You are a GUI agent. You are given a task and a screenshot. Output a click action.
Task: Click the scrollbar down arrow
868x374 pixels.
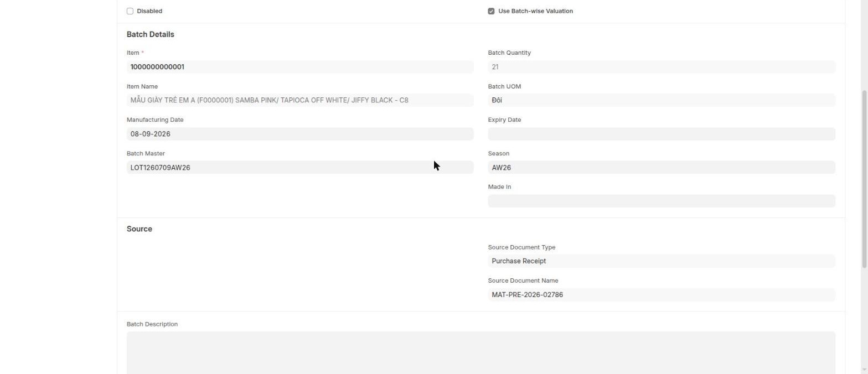(x=864, y=370)
